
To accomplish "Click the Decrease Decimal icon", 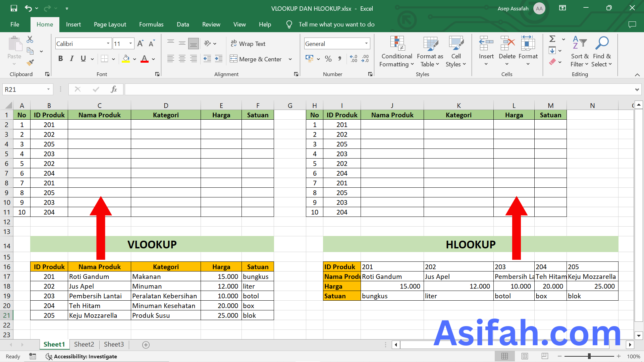I will pos(365,59).
